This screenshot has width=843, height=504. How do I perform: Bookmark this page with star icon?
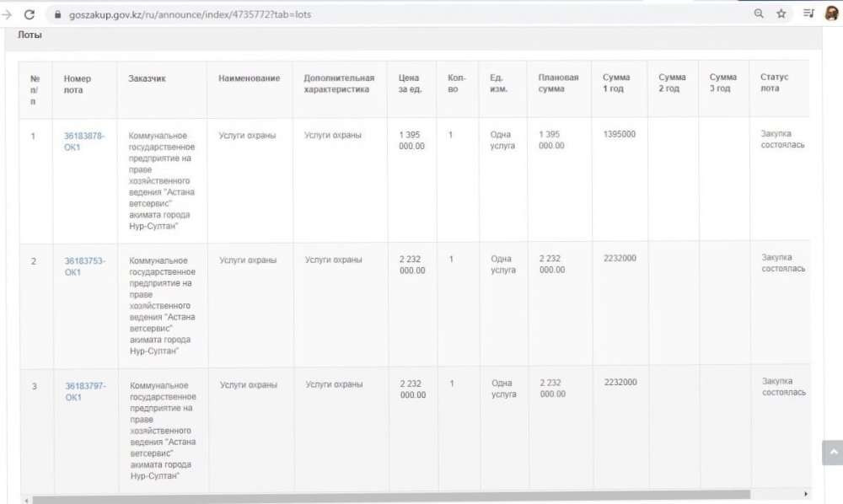pos(781,14)
